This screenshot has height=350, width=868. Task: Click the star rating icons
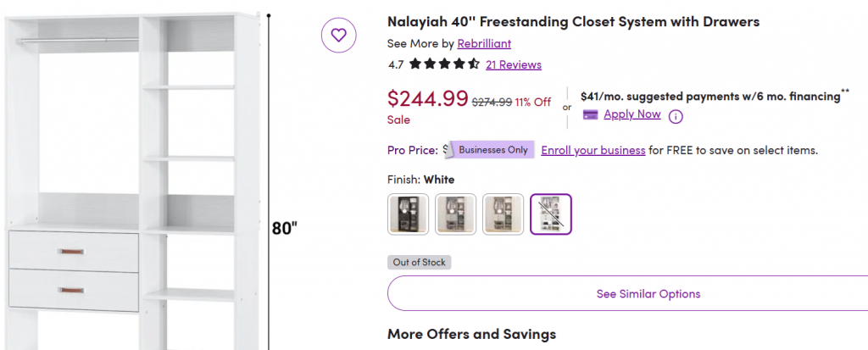pyautogui.click(x=444, y=64)
